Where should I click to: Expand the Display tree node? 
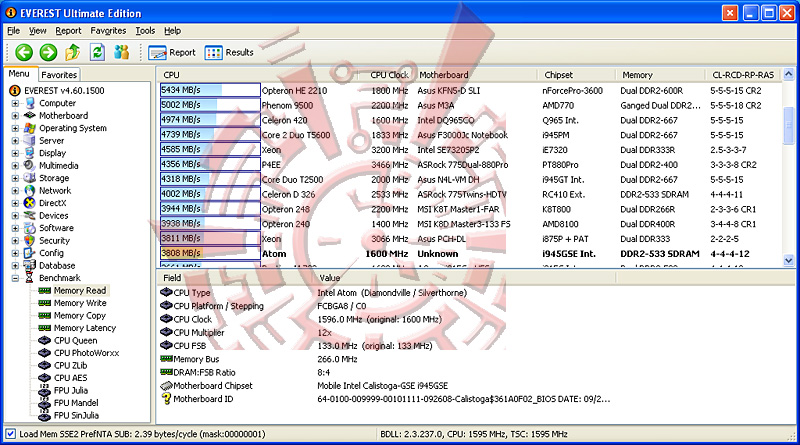(x=15, y=153)
